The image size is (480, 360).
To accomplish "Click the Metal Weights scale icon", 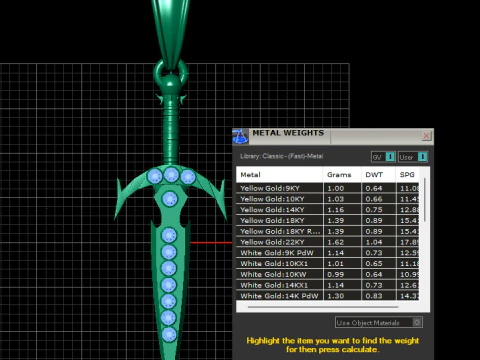I will 240,136.
